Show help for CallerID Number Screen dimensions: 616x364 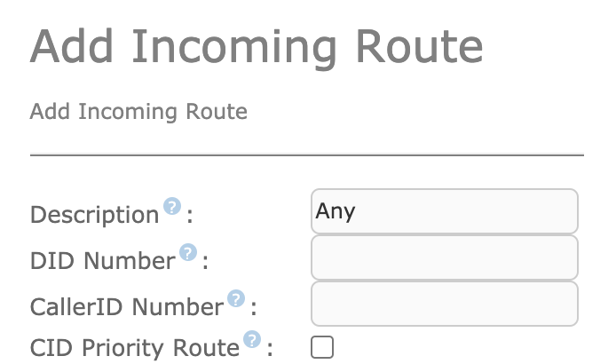(236, 299)
